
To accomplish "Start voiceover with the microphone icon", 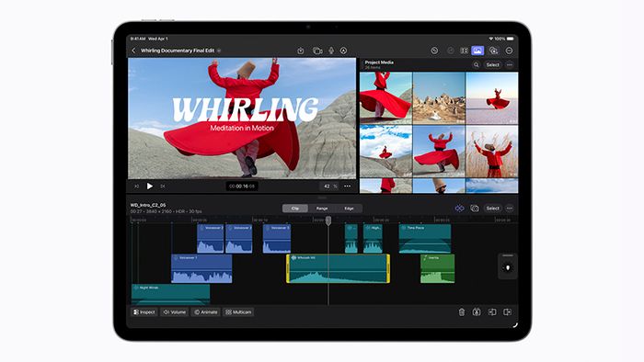I will 331,51.
